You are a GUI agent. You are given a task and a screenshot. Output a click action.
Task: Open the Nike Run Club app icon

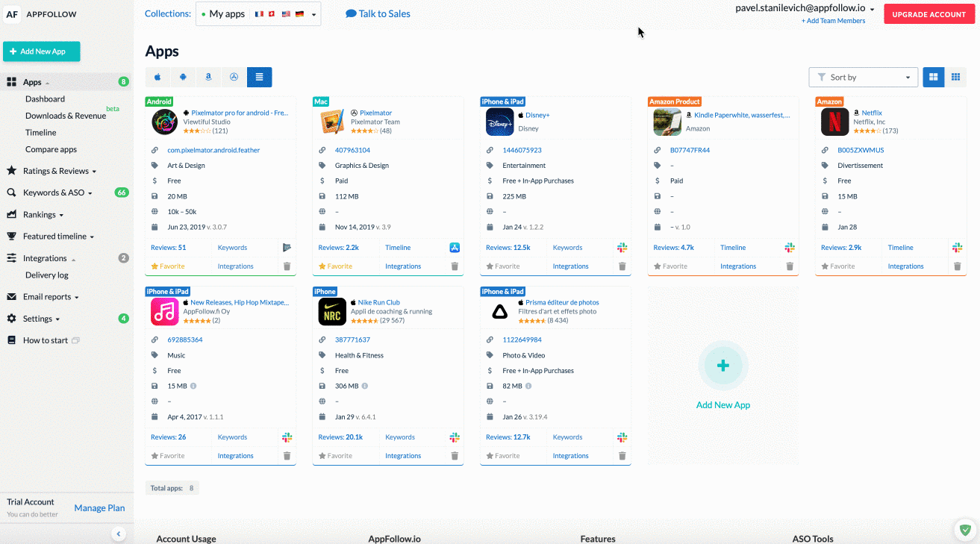point(332,311)
